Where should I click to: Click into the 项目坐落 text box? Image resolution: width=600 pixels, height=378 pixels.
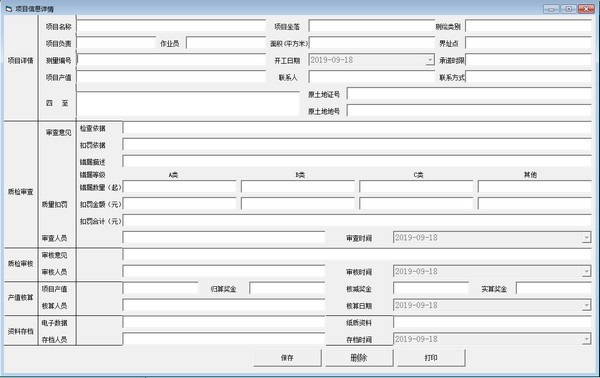[x=372, y=26]
